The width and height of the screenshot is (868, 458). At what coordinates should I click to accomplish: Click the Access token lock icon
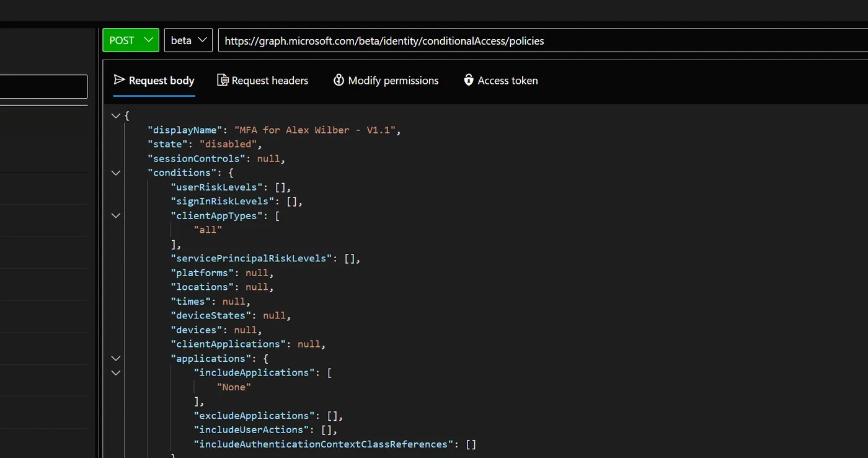click(x=469, y=80)
